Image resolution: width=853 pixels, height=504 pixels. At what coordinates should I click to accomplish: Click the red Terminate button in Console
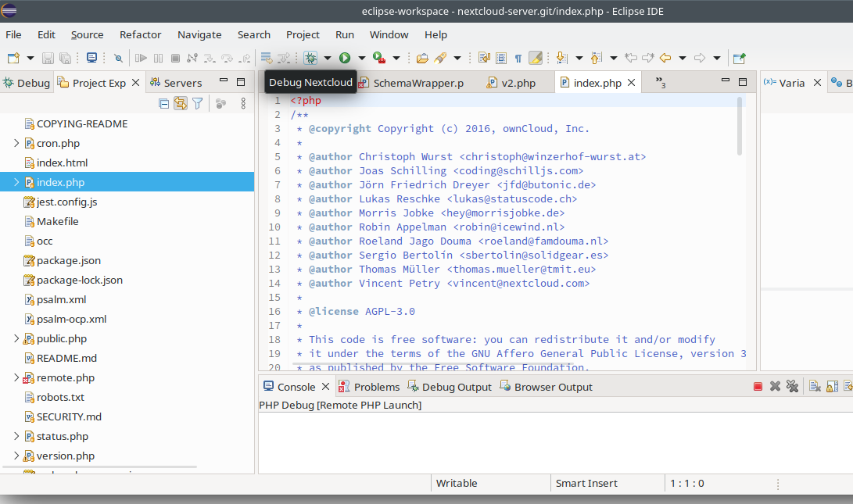click(x=758, y=387)
